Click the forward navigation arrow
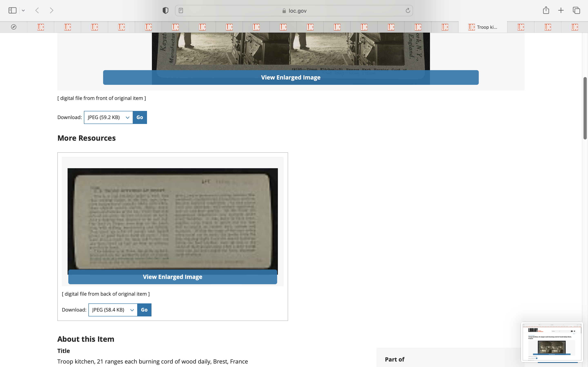Viewport: 588px width, 367px height. click(x=51, y=10)
